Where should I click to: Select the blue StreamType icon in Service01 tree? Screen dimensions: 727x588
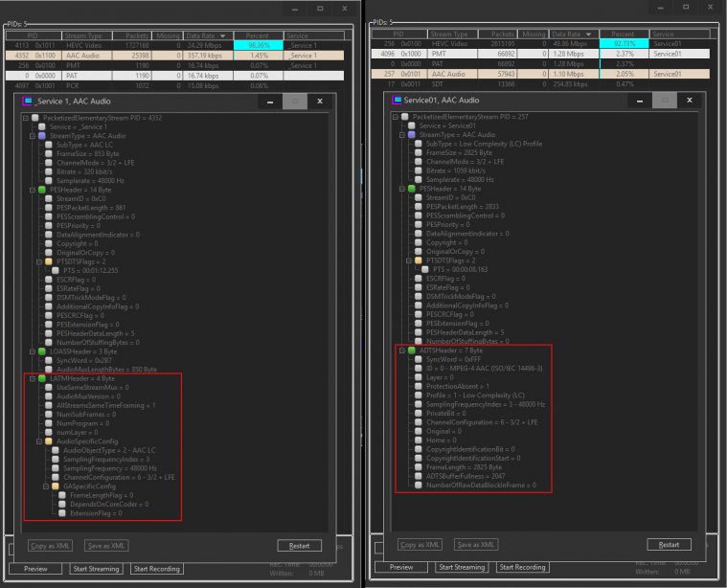(x=411, y=134)
